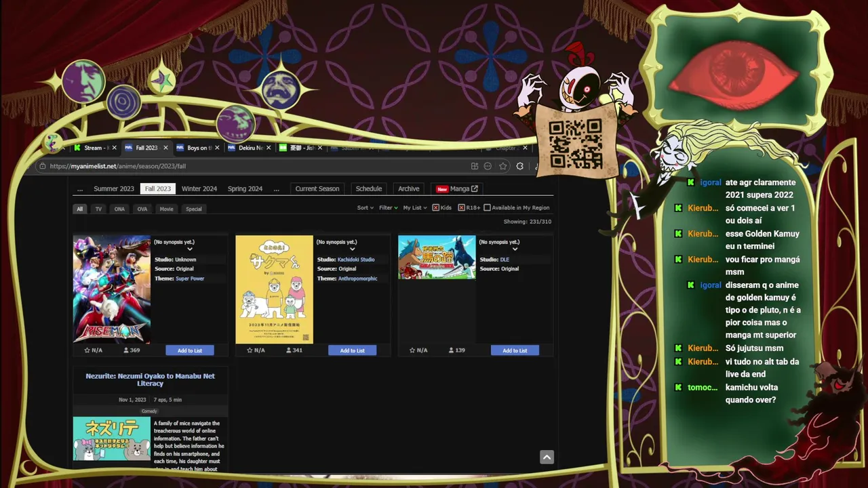Click the tomoc... username in chat

click(x=702, y=387)
